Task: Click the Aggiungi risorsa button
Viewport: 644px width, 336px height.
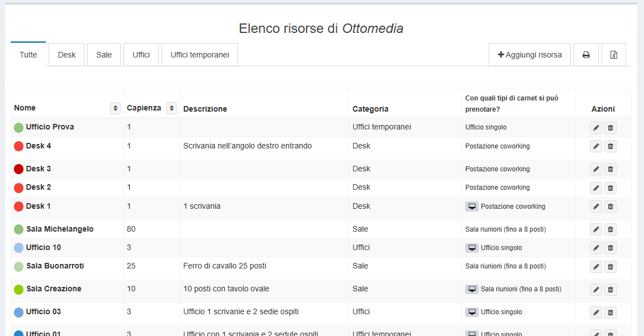Action: tap(529, 54)
